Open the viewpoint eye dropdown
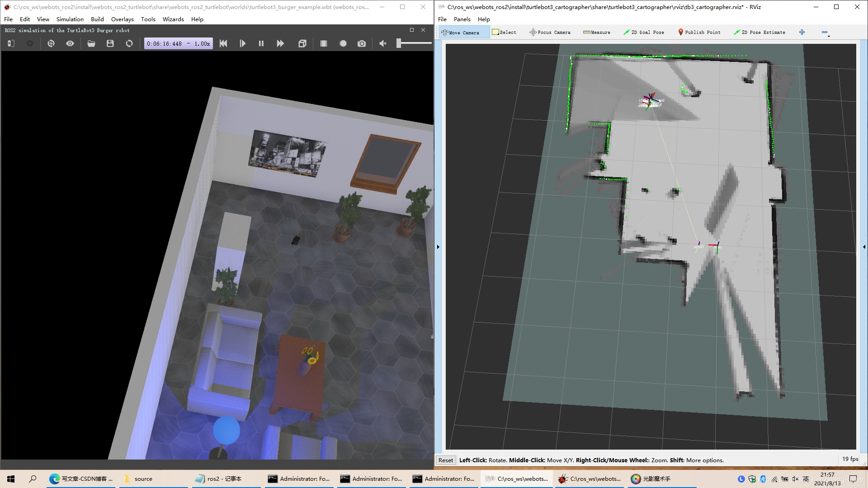868x488 pixels. (x=70, y=43)
